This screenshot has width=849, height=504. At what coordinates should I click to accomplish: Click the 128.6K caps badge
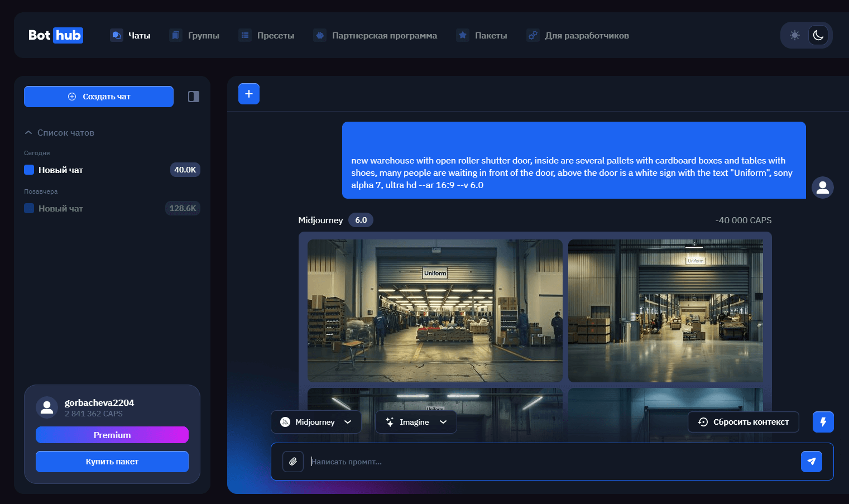coord(183,208)
